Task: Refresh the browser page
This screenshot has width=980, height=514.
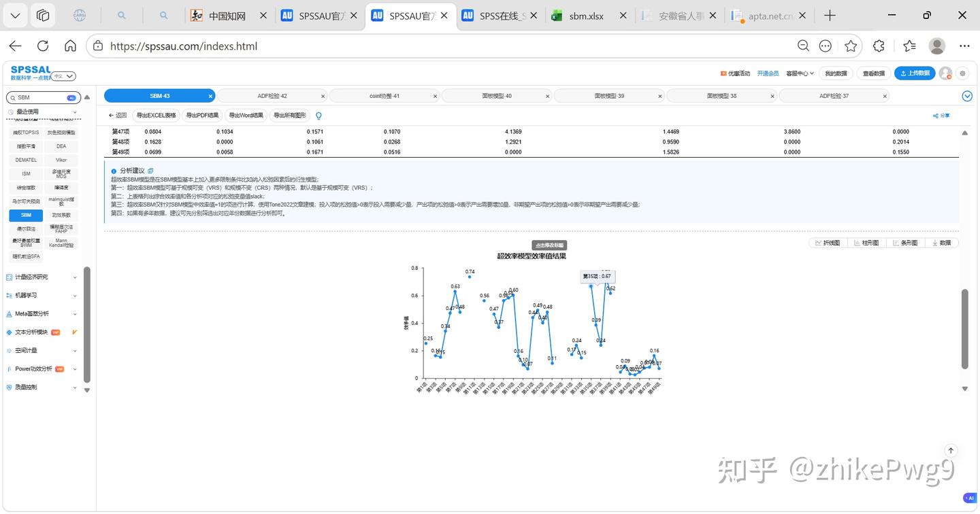Action: [x=43, y=46]
